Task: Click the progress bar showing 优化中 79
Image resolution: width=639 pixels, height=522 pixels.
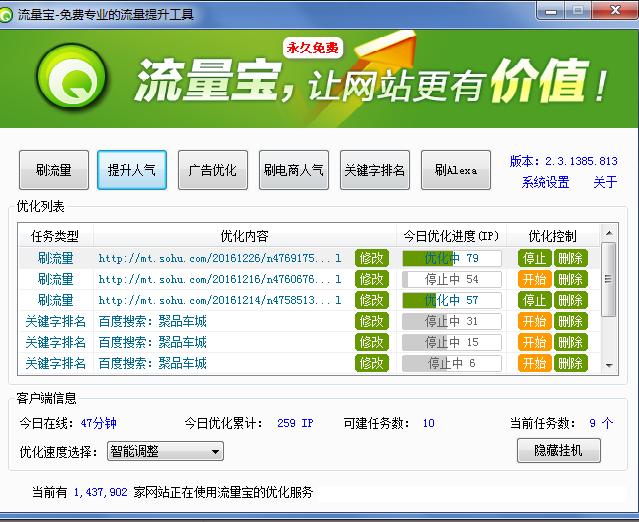Action: [x=452, y=258]
